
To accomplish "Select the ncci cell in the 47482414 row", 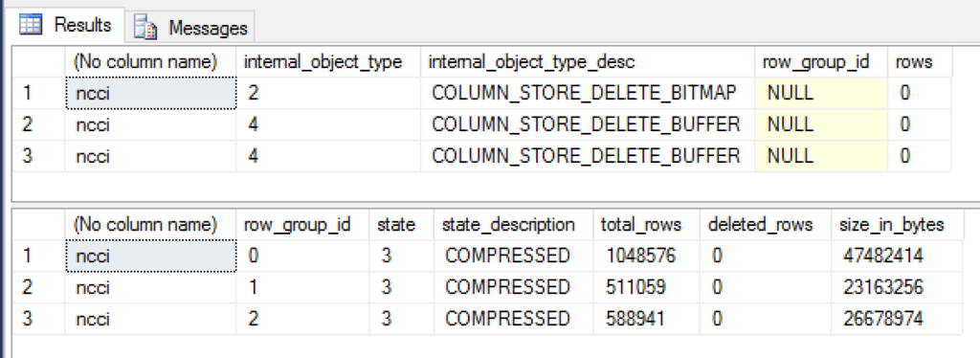I will [150, 256].
